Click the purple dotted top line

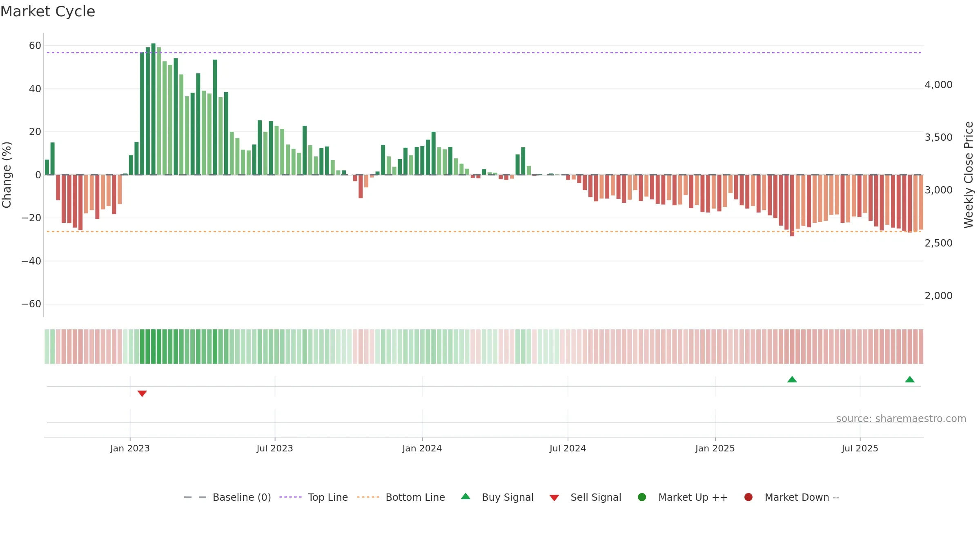pos(484,53)
